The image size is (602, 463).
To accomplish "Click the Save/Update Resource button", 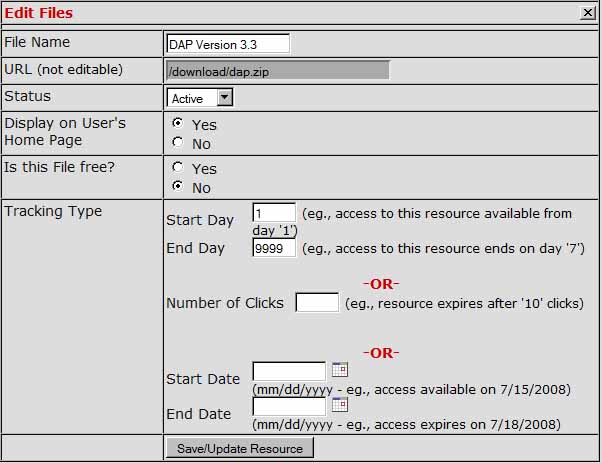I will click(239, 448).
